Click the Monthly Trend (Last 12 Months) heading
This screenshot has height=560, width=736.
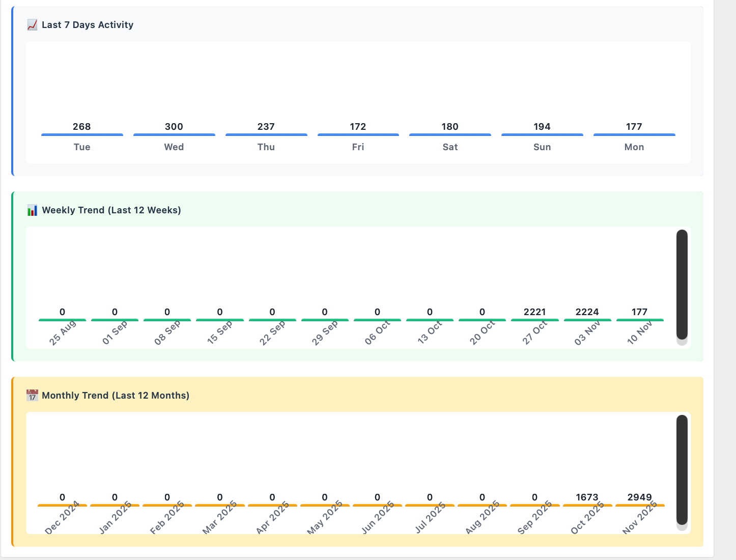click(x=116, y=396)
